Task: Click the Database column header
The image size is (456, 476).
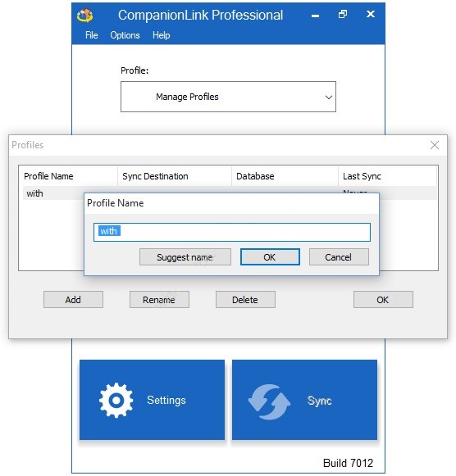Action: [285, 176]
